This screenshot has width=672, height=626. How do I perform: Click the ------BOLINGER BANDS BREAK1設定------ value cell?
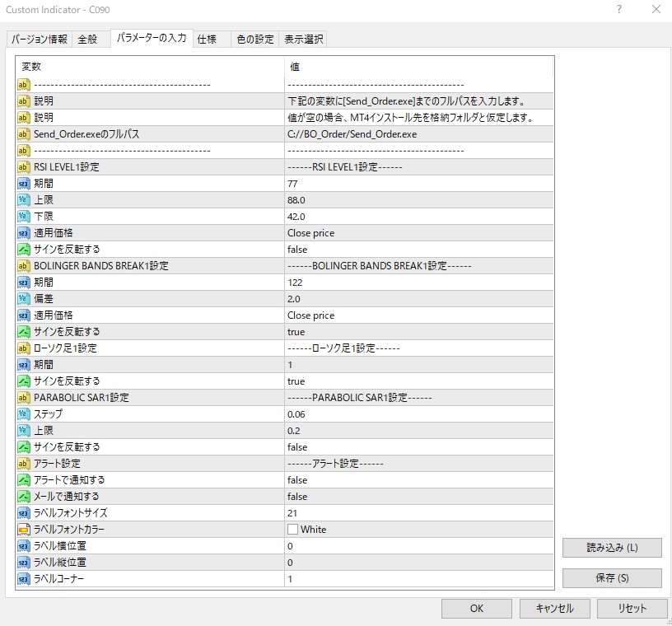click(418, 266)
